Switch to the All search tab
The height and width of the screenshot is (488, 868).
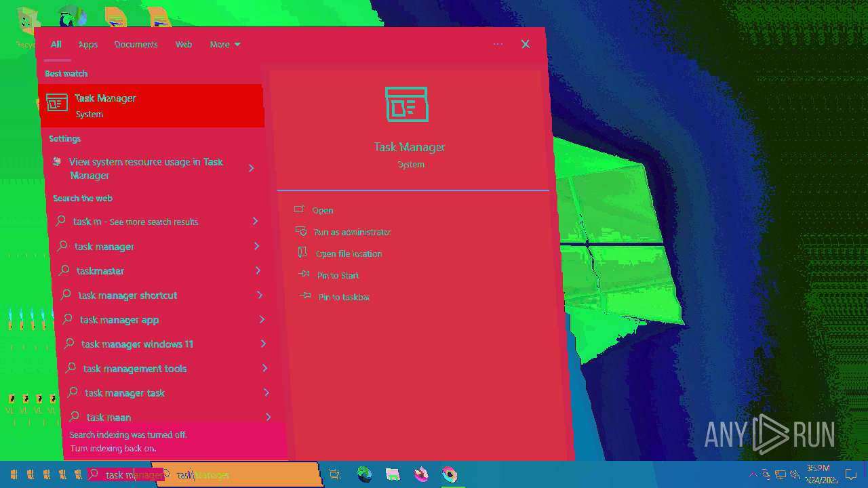[x=56, y=45]
